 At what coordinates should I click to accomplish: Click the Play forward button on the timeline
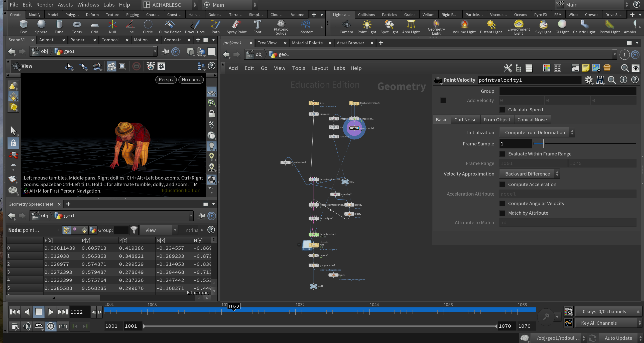coord(51,312)
